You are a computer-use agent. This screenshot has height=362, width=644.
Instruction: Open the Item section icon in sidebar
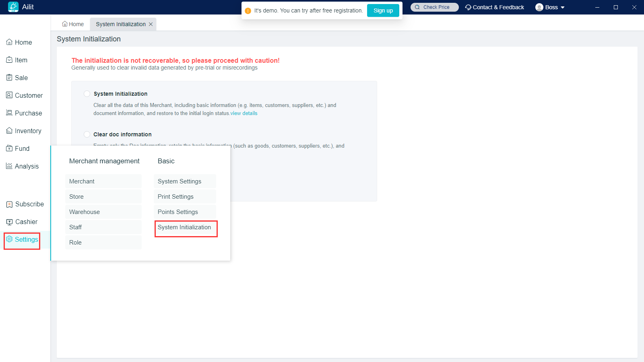(x=9, y=60)
